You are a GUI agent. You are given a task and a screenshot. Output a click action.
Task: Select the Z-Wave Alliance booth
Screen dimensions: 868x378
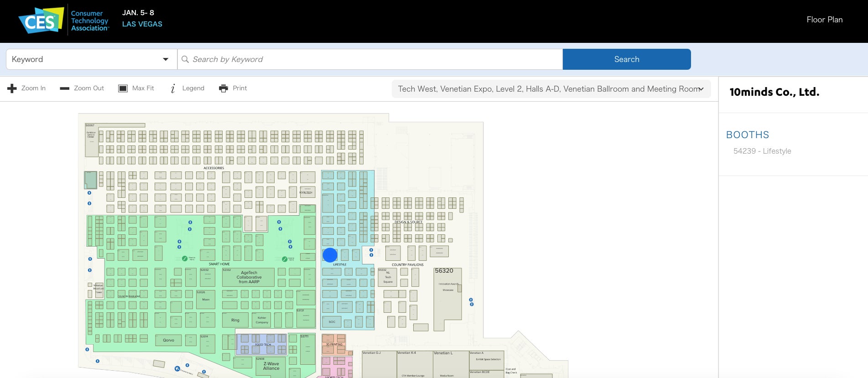(270, 366)
